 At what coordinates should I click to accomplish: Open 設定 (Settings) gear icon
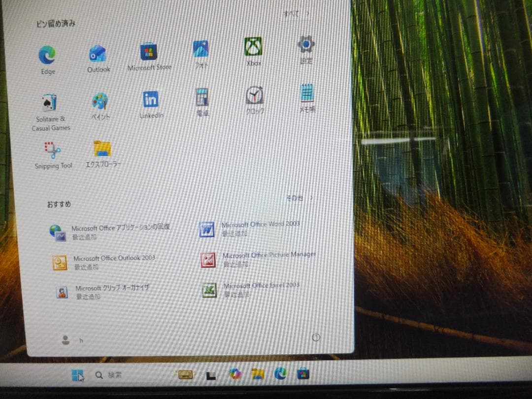point(306,50)
